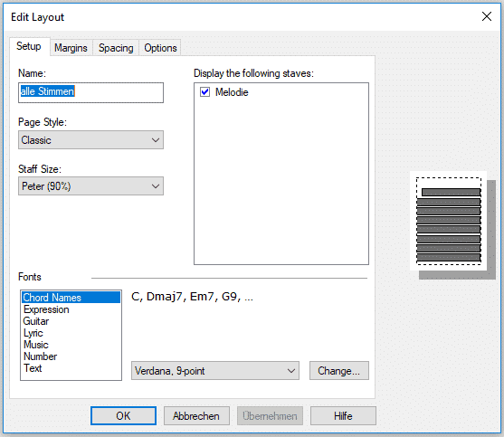Switch to the Spacing tab
The width and height of the screenshot is (504, 437).
coord(116,48)
